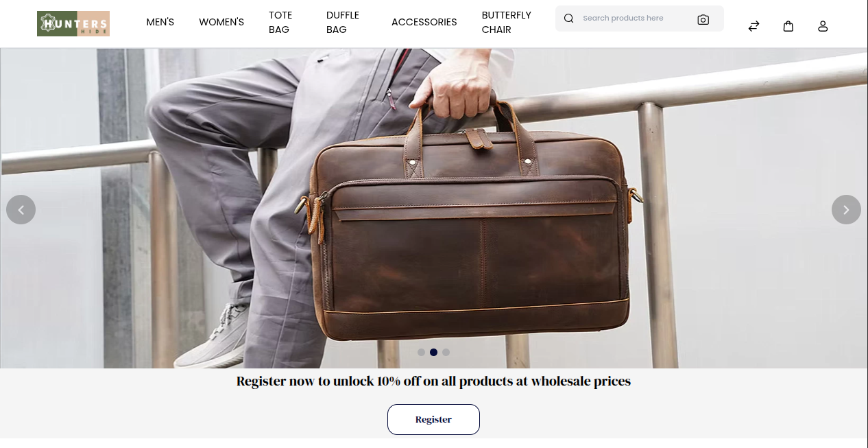The width and height of the screenshot is (868, 448).
Task: Open the WOMEN'S menu
Action: (221, 22)
